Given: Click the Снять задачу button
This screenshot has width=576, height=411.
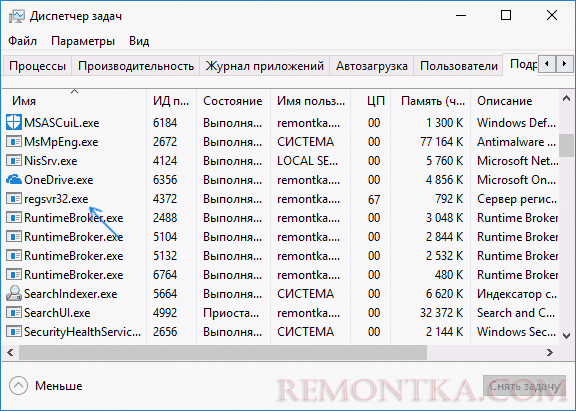Looking at the screenshot, I should click(524, 386).
